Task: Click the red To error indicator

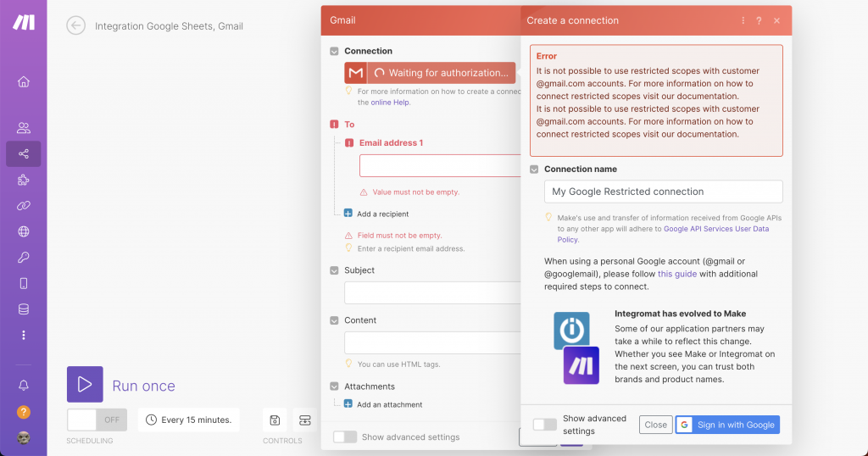Action: (x=334, y=125)
